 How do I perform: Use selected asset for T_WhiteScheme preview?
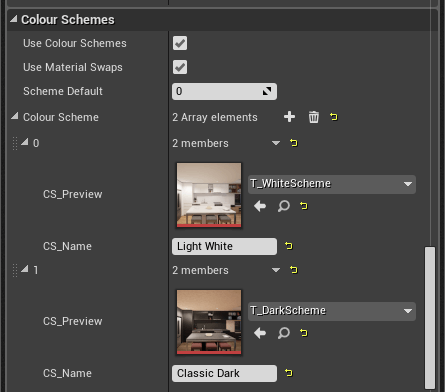point(260,206)
